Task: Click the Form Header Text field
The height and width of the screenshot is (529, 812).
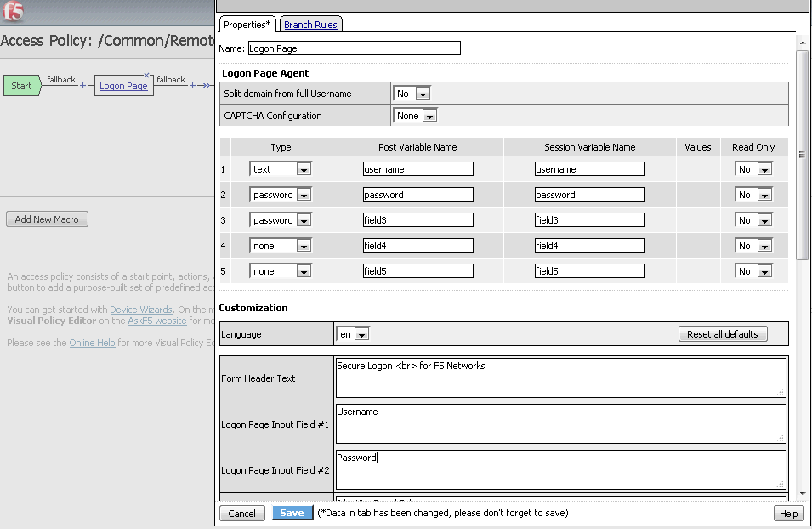Action: 559,378
